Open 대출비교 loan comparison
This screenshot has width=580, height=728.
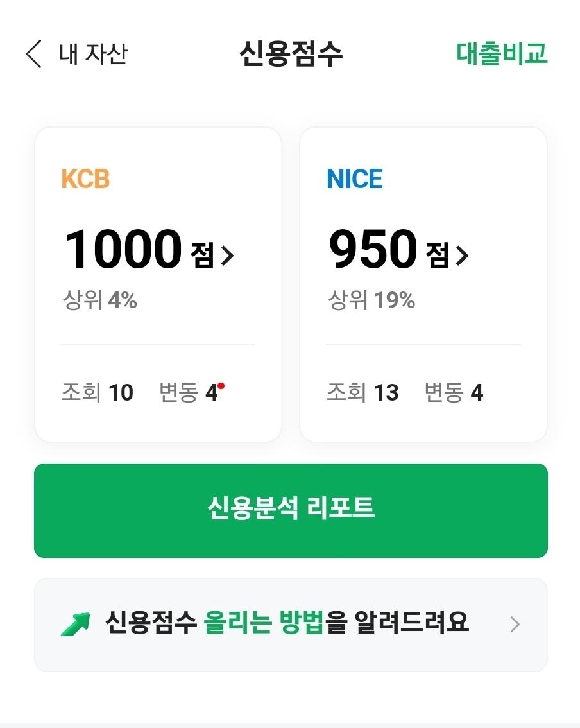pos(502,54)
